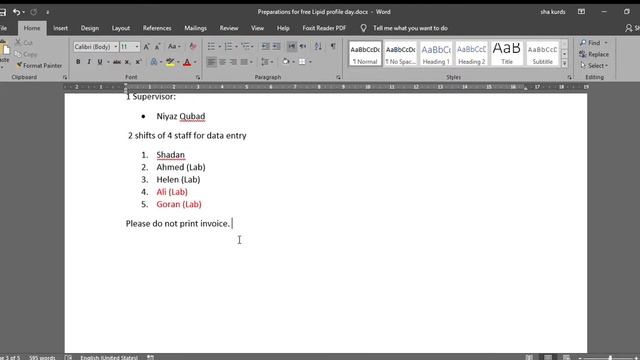Viewport: 640px width, 360px height.
Task: Apply the yellow text highlight color
Action: pos(170,62)
